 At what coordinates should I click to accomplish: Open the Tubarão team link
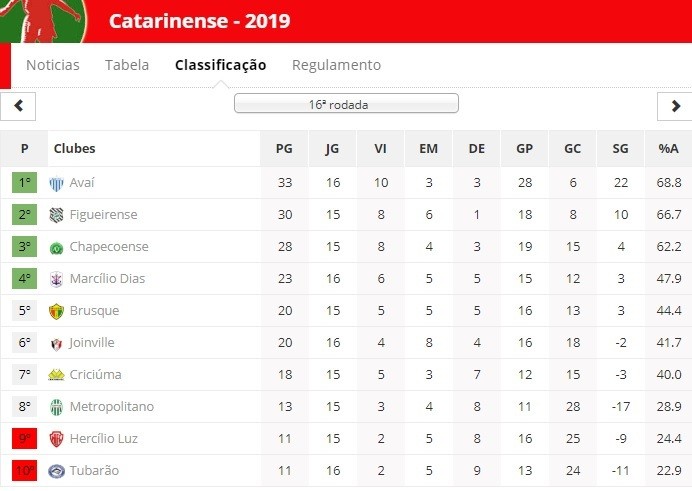click(96, 471)
